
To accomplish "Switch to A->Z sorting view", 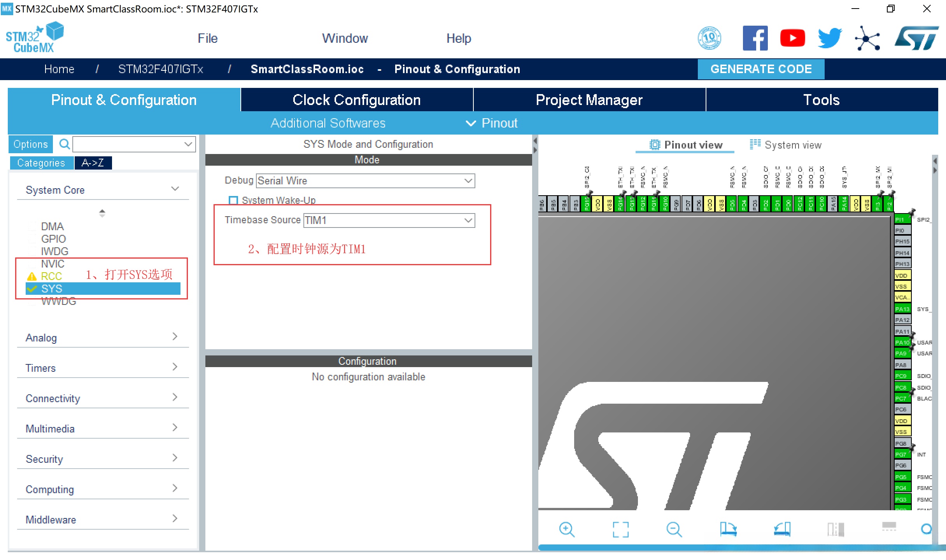I will tap(93, 163).
